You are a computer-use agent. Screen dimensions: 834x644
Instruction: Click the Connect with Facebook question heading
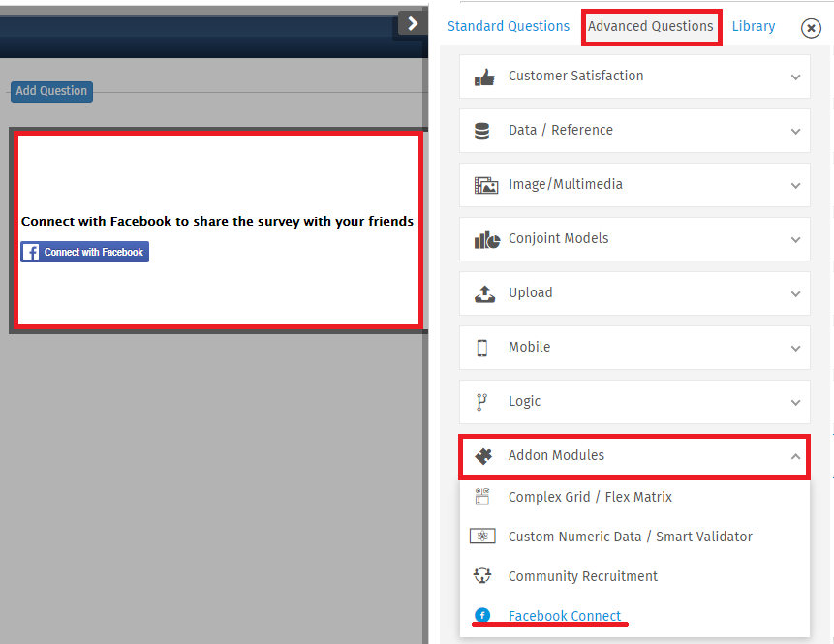(217, 222)
